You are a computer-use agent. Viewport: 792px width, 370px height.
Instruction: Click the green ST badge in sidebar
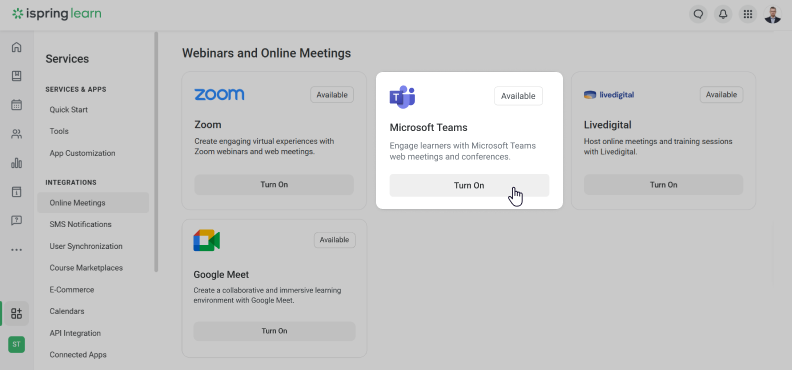(17, 344)
